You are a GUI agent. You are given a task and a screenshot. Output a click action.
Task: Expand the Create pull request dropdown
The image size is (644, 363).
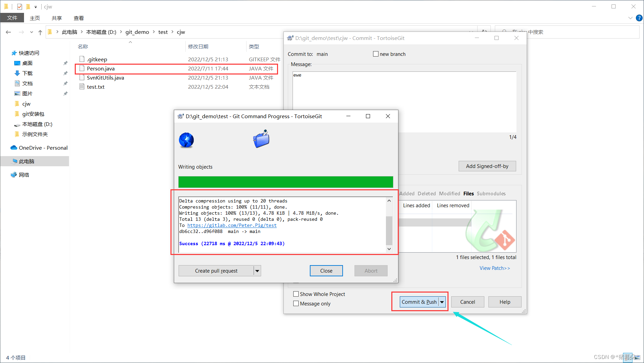point(257,271)
